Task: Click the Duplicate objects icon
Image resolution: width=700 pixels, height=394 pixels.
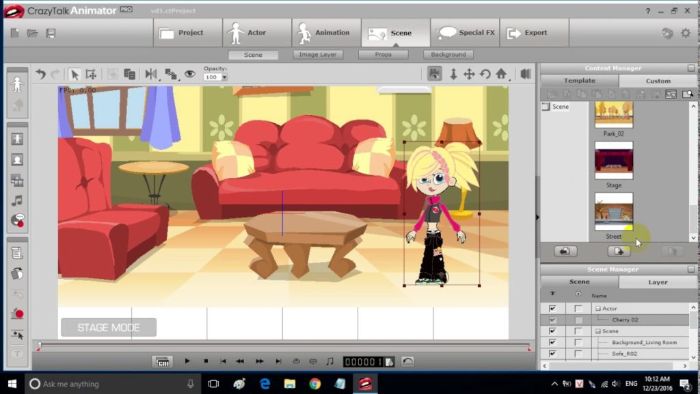Action: tap(129, 74)
